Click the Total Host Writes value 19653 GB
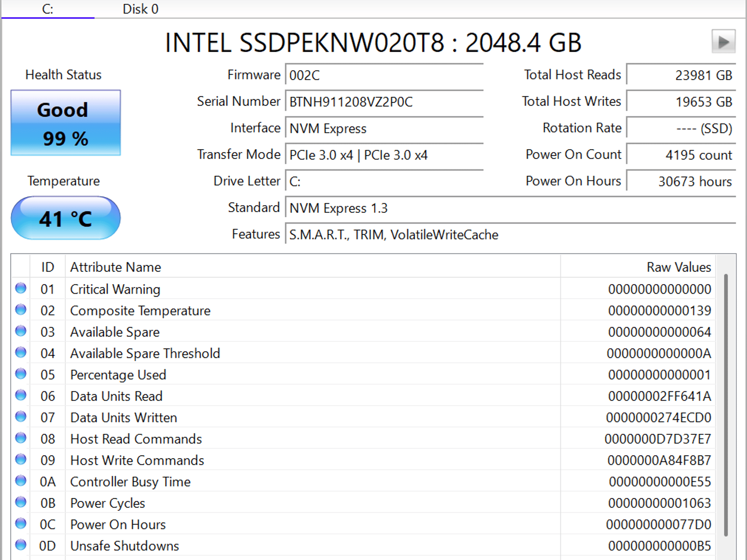The image size is (747, 560). 681,101
